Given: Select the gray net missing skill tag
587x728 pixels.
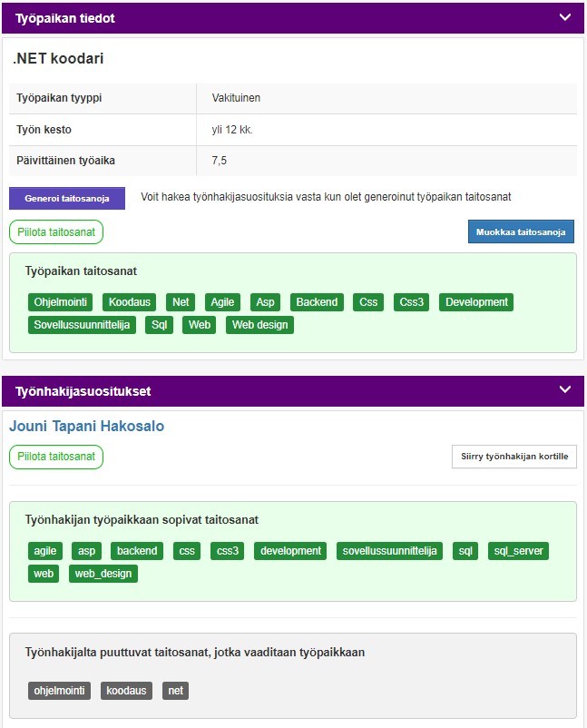Looking at the screenshot, I should point(175,691).
